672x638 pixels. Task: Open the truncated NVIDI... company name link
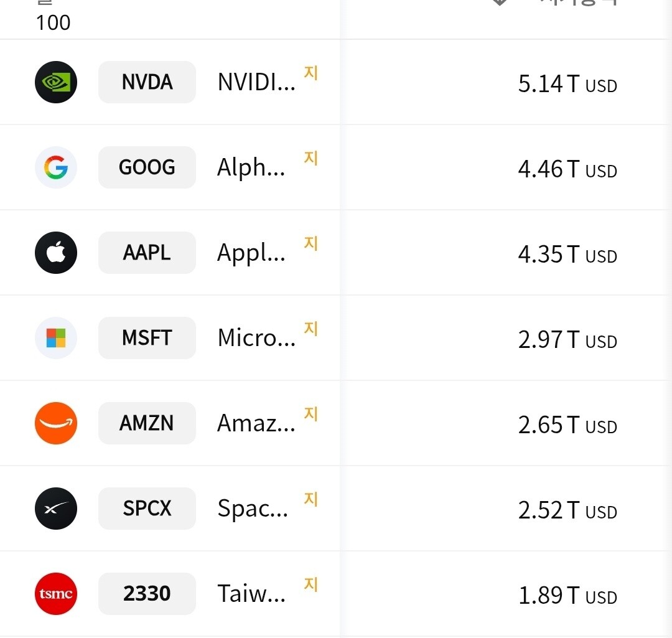pos(256,82)
